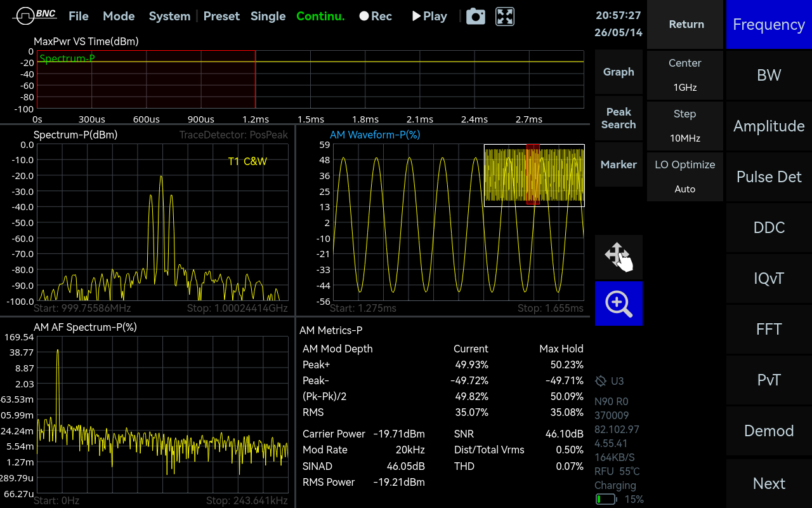Select the DDC menu tab
Screen dimensions: 812x508
click(769, 227)
